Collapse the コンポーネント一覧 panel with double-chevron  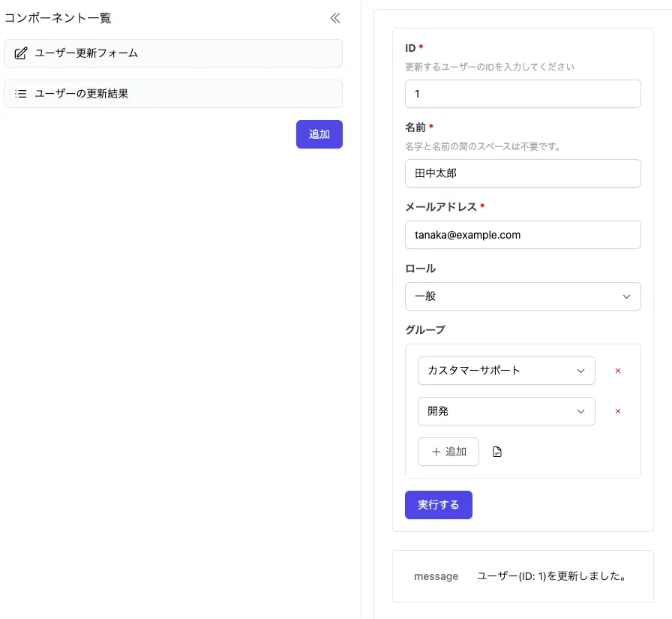tap(335, 18)
